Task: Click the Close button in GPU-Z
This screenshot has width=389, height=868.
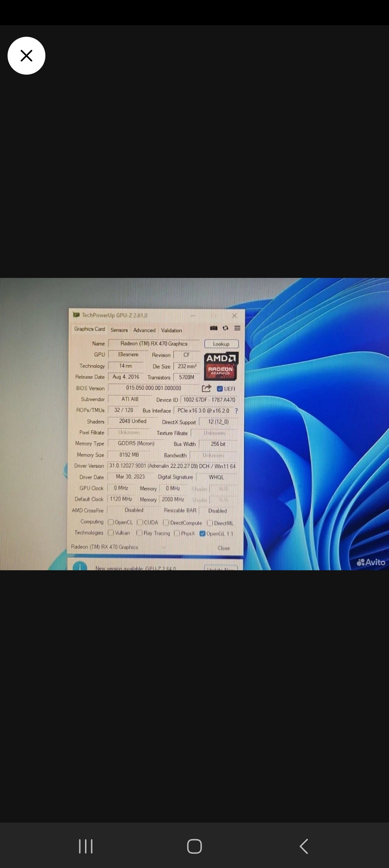Action: [224, 548]
